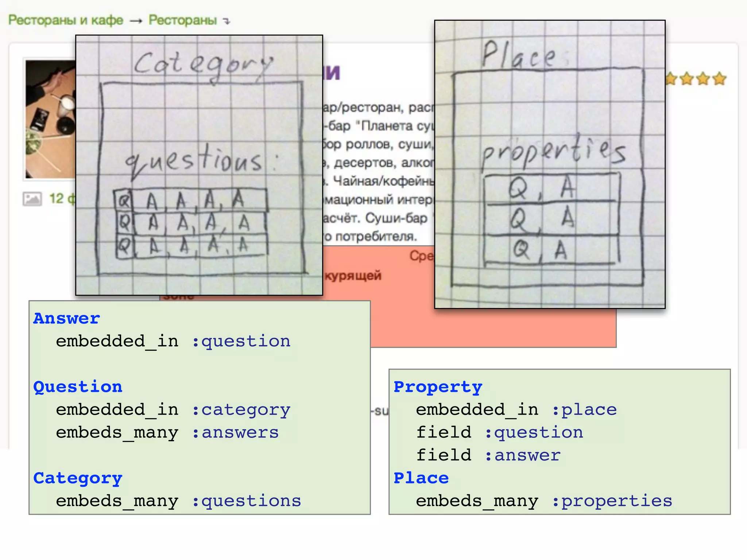Click the Рестораны breadcrumb link
This screenshot has width=747, height=560.
pos(182,20)
